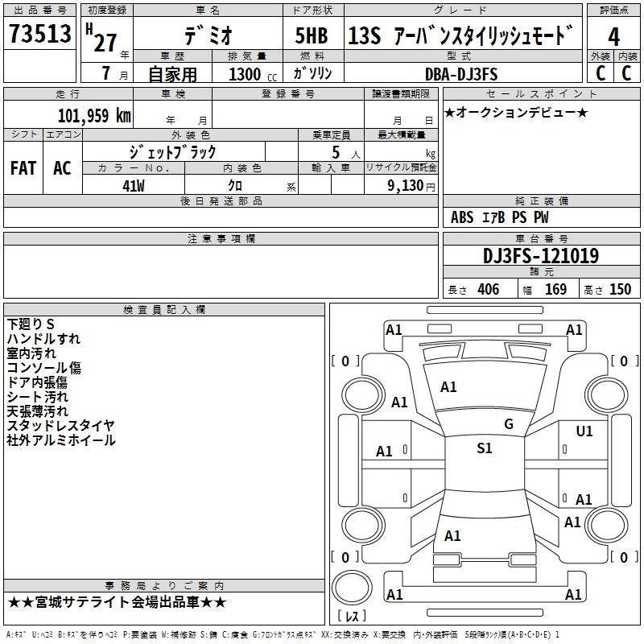This screenshot has width=644, height=644.
Task: Click the exterior color ジェットブラック
Action: [172, 152]
